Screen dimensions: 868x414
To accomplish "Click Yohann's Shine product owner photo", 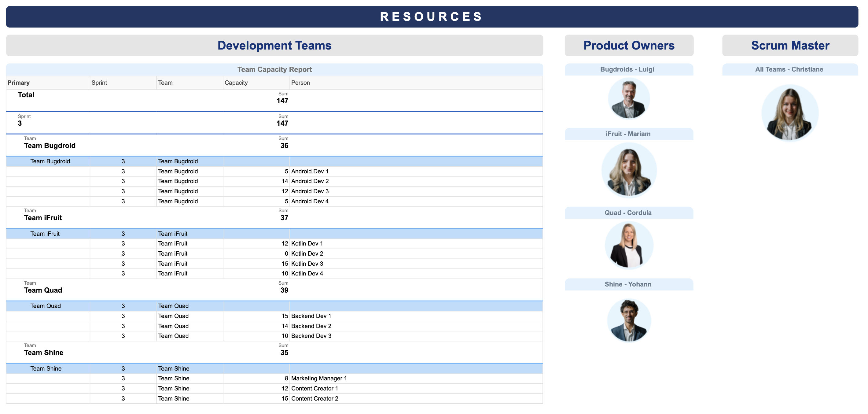I will 629,320.
